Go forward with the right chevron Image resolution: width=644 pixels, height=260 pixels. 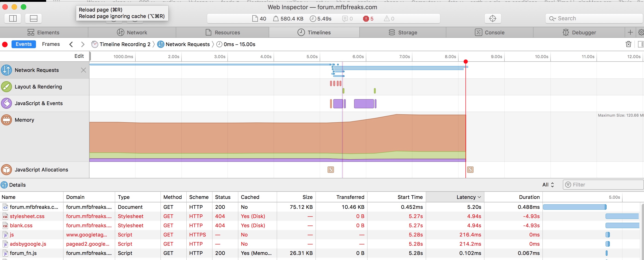pyautogui.click(x=83, y=44)
